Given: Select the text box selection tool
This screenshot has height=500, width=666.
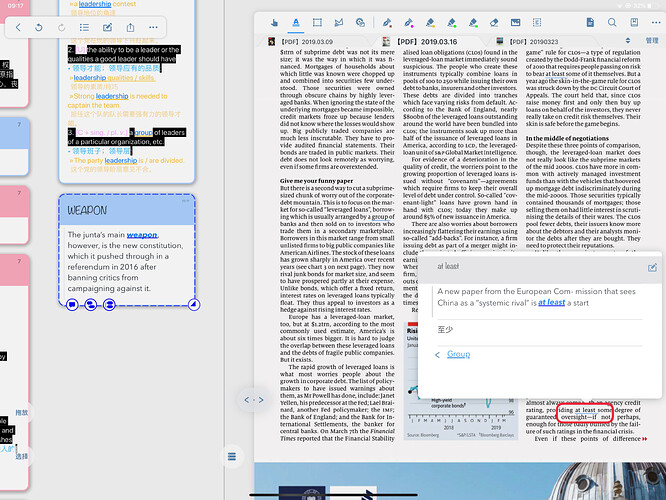Looking at the screenshot, I should pos(537,23).
